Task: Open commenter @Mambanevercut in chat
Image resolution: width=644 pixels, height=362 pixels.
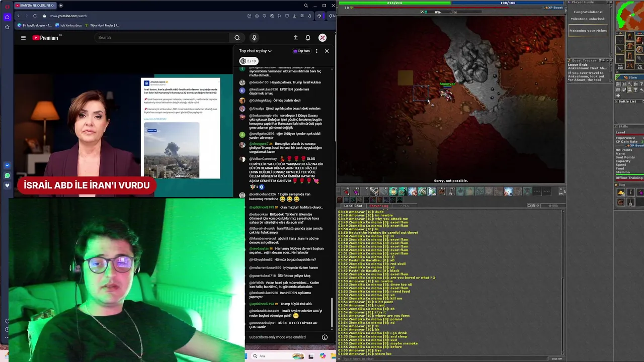Action: (262, 238)
